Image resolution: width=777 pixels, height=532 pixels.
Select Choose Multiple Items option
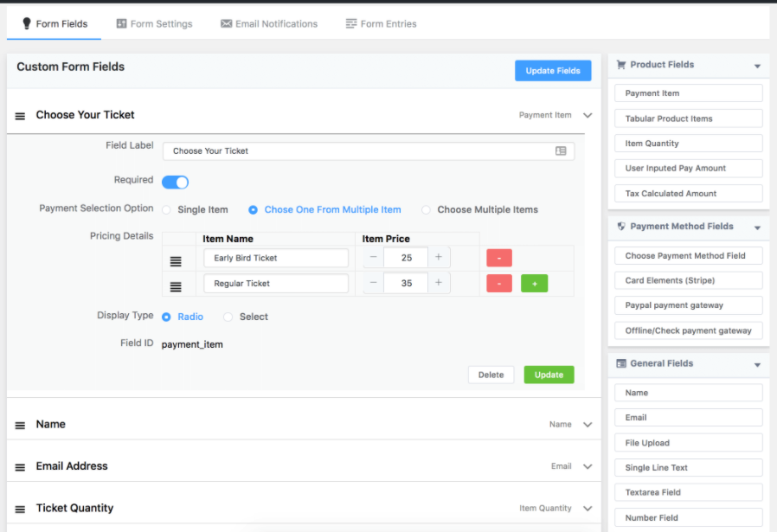point(479,209)
